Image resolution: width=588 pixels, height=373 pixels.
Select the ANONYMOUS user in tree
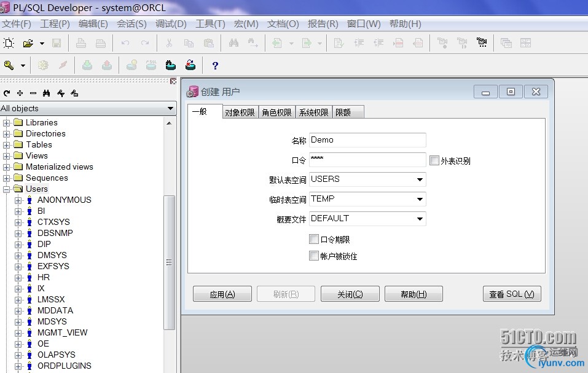[x=64, y=200]
